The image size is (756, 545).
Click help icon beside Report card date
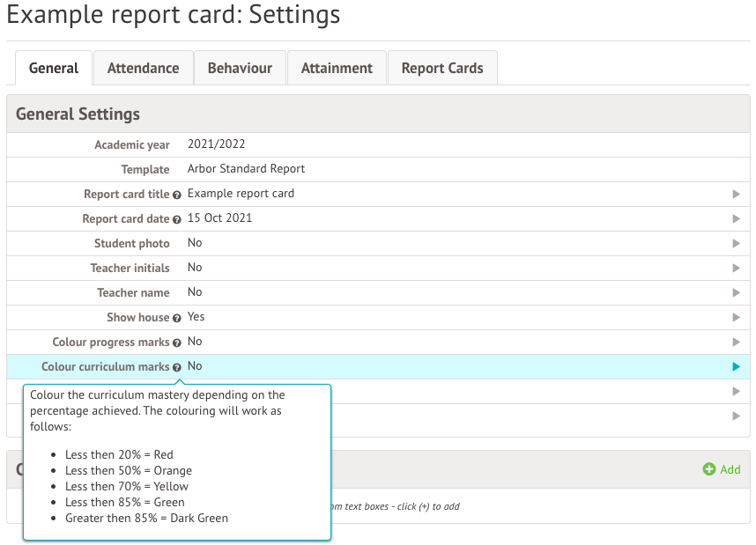pyautogui.click(x=177, y=219)
